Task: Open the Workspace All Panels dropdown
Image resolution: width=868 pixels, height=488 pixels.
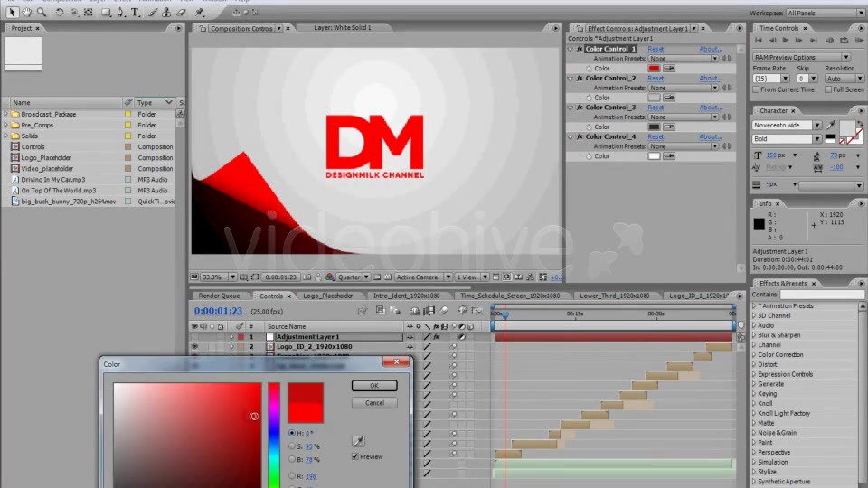Action: [x=826, y=14]
